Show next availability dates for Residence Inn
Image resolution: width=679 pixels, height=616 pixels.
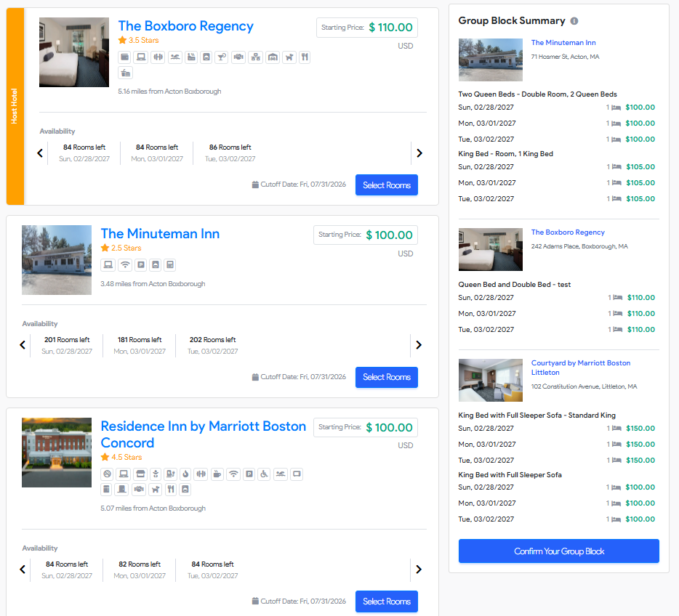point(418,570)
